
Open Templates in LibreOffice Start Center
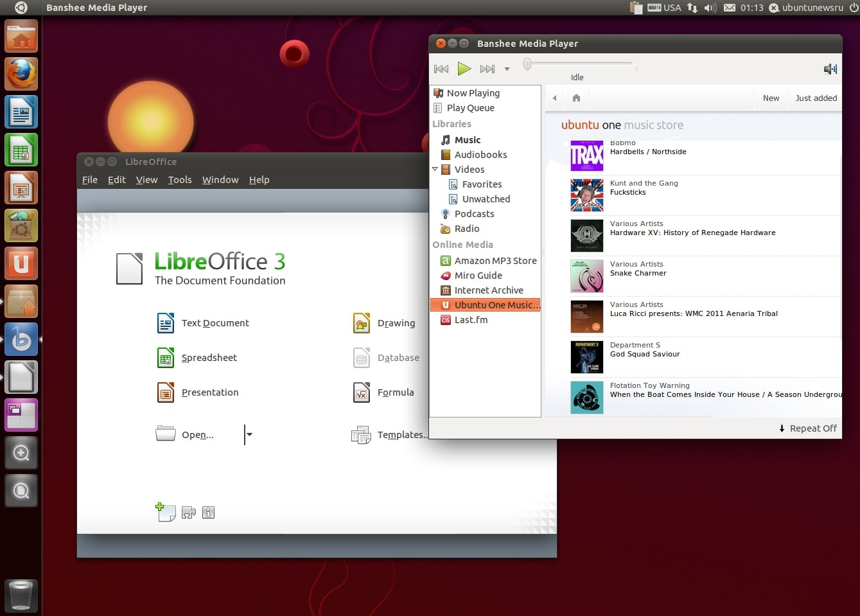point(389,436)
